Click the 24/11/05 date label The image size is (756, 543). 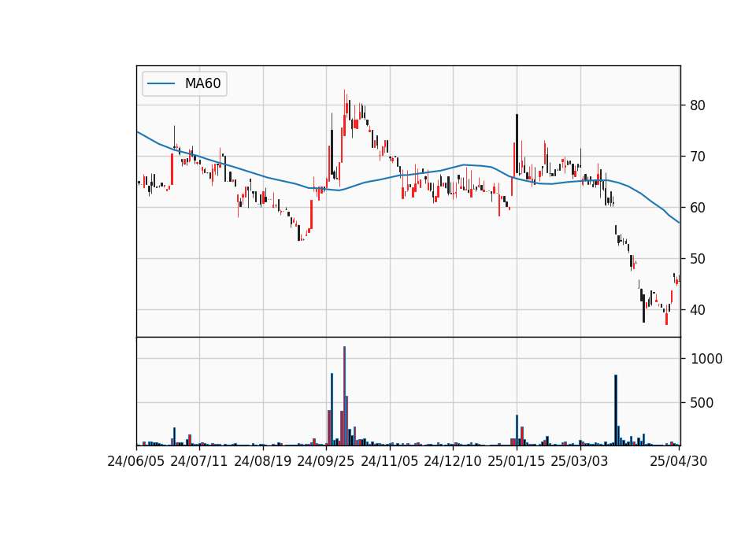click(x=390, y=461)
